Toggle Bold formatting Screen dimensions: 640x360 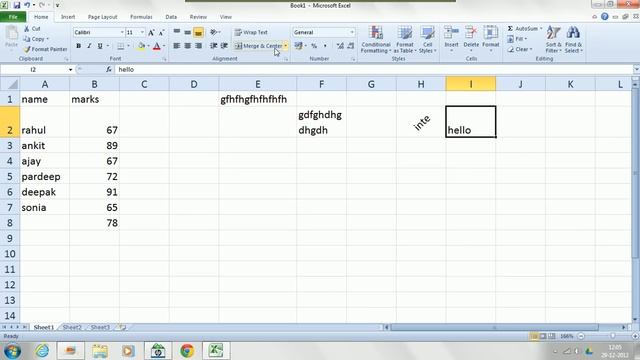click(78, 46)
